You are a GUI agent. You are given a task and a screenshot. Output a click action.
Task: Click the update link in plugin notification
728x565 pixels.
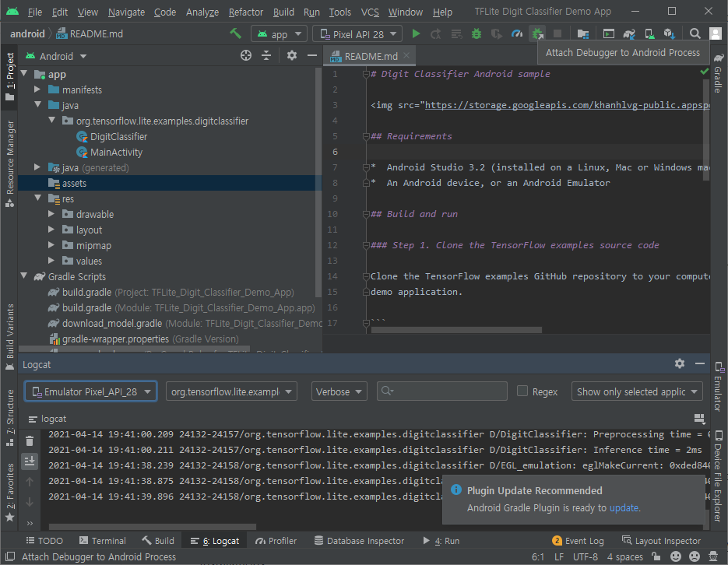[624, 508]
